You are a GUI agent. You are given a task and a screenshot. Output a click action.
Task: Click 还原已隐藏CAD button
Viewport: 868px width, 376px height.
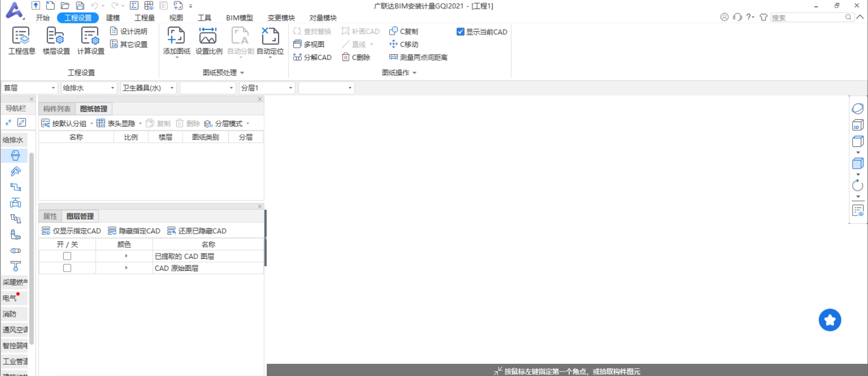point(197,231)
